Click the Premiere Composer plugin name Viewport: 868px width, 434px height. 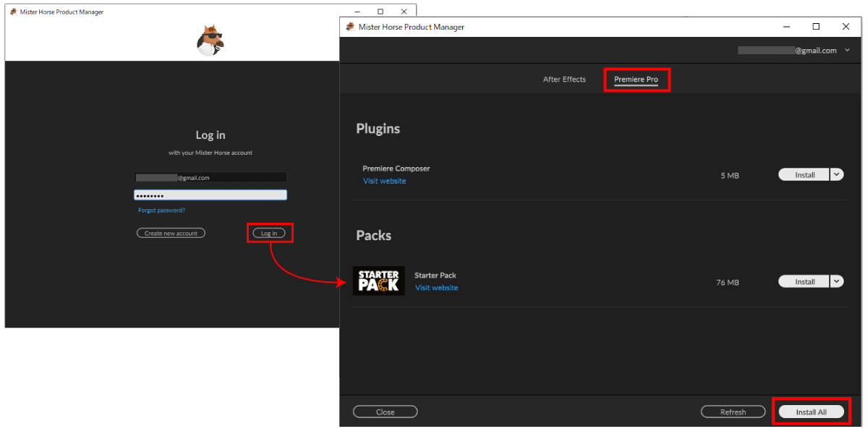pyautogui.click(x=396, y=169)
